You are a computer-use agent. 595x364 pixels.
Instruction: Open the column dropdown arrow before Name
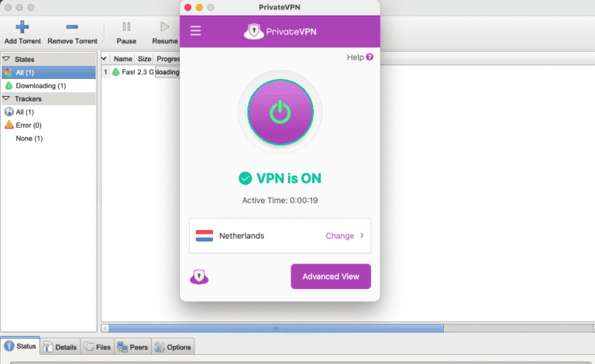104,58
